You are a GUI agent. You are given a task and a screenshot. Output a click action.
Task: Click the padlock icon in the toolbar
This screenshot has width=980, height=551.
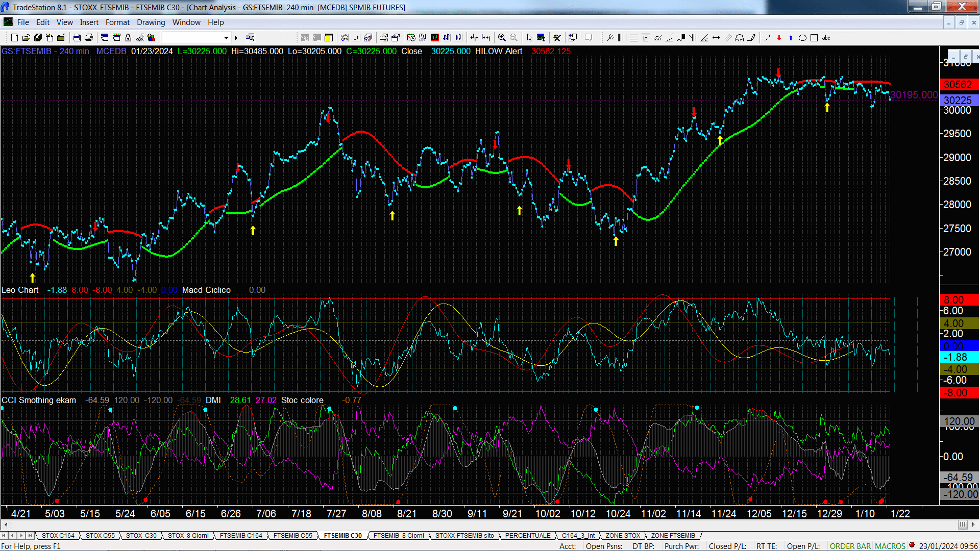[x=128, y=38]
